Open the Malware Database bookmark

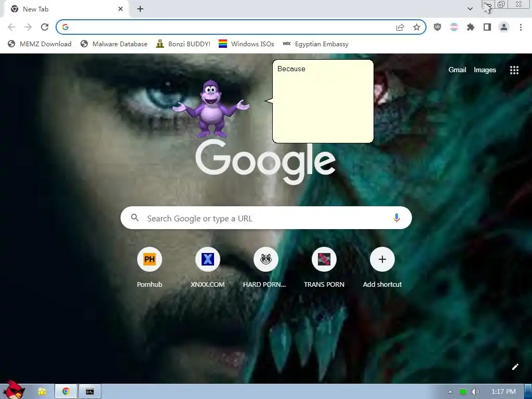coord(114,44)
